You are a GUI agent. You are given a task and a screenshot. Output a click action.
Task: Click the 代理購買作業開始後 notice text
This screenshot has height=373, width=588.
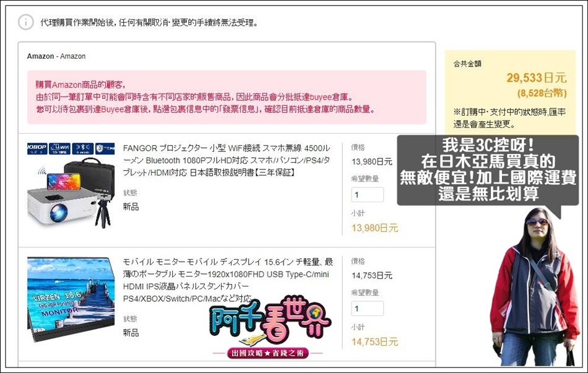(150, 23)
